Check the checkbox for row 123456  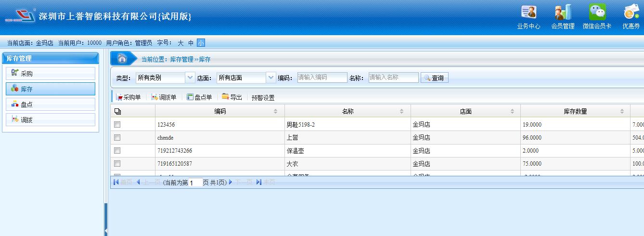point(117,125)
